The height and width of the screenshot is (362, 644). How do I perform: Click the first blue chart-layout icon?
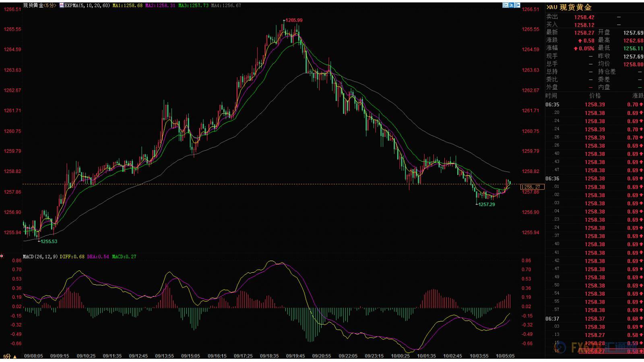coord(505,5)
